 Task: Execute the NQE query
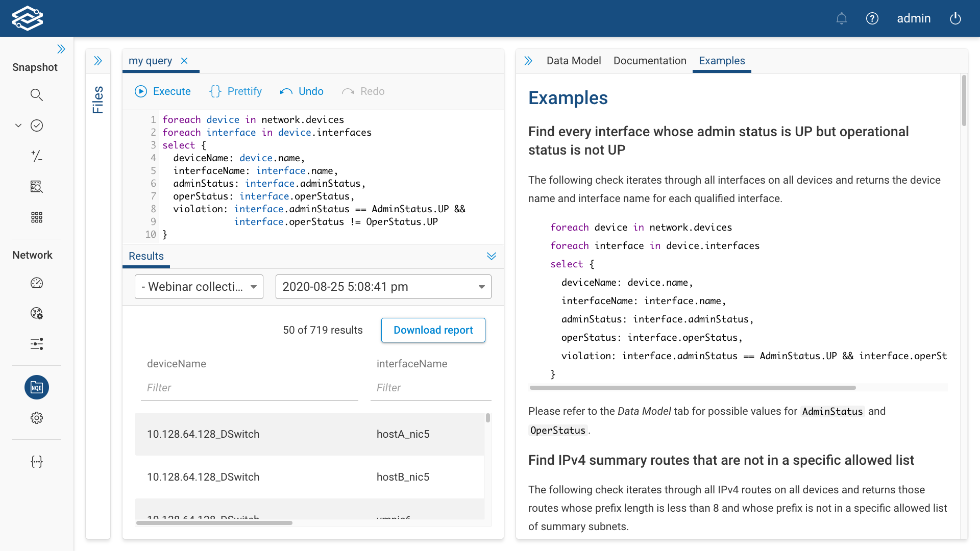click(163, 91)
